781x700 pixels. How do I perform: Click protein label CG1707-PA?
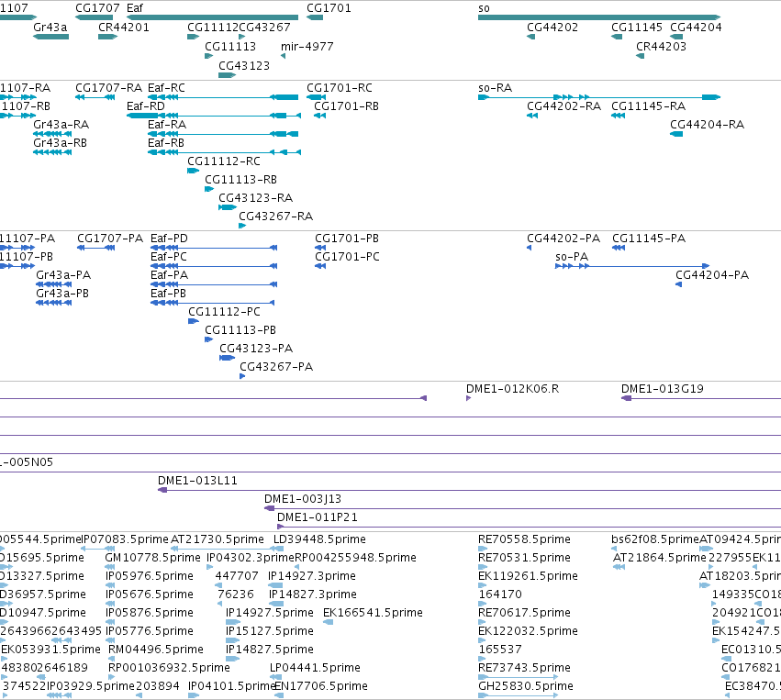[x=110, y=239]
